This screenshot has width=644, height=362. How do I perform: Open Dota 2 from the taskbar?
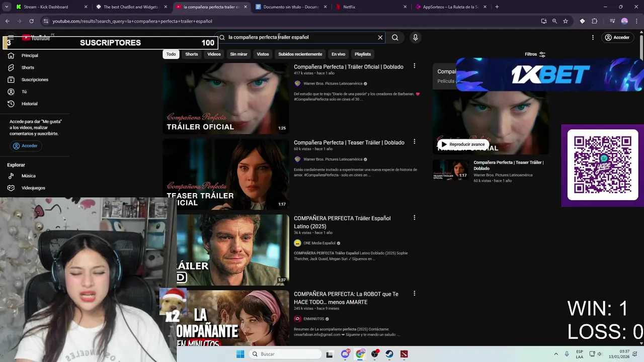404,354
